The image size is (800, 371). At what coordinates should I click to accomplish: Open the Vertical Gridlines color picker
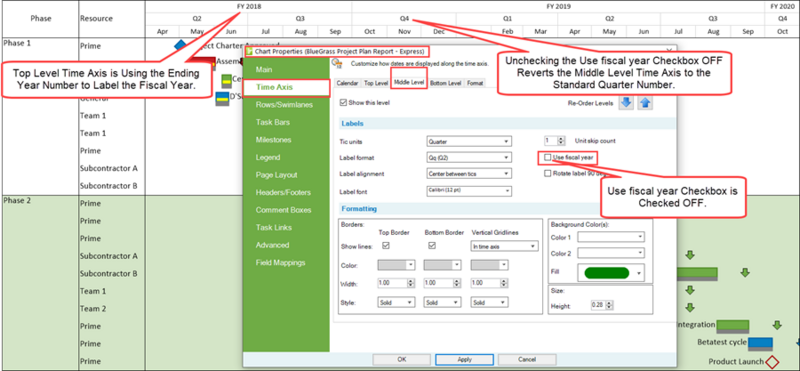pos(489,265)
